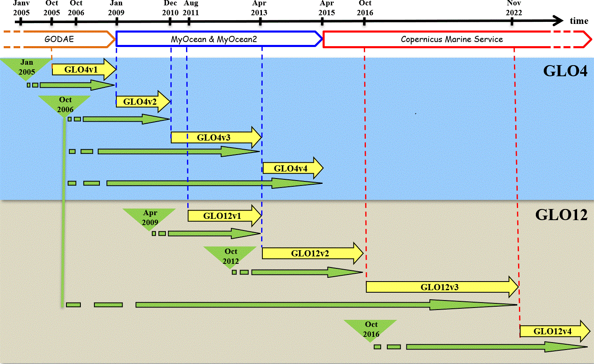The height and width of the screenshot is (364, 594).
Task: Select the green Oct 2012 triangle
Action: [231, 256]
